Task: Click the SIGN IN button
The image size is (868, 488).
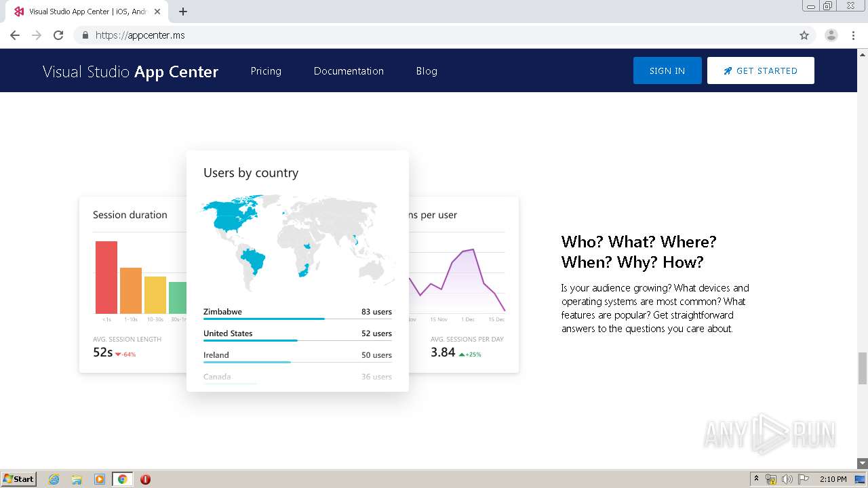Action: (x=667, y=70)
